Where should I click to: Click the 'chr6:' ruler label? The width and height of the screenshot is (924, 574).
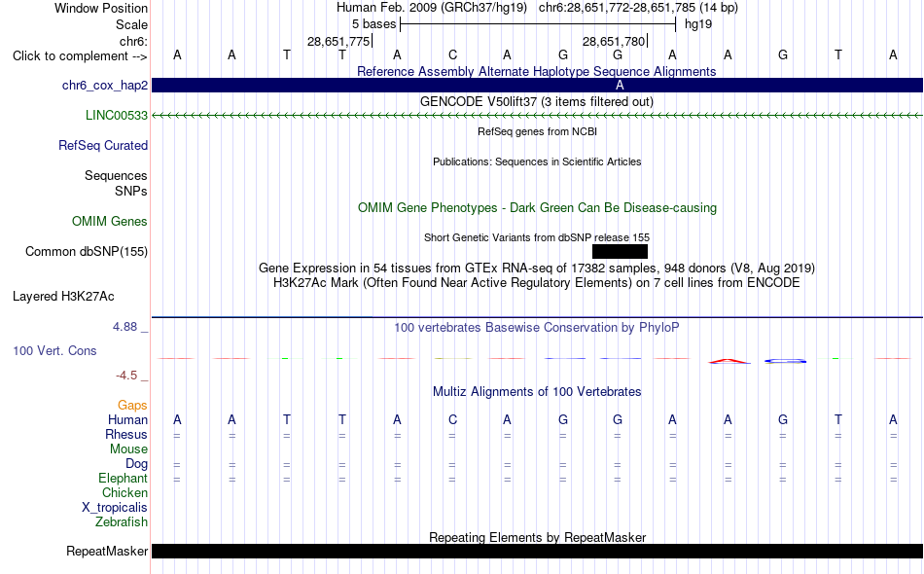[x=134, y=41]
